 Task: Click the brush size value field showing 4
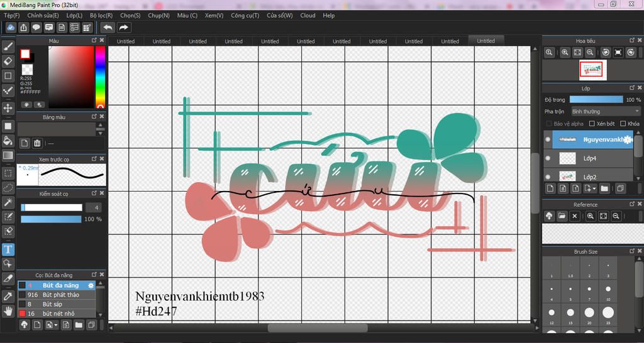click(94, 207)
